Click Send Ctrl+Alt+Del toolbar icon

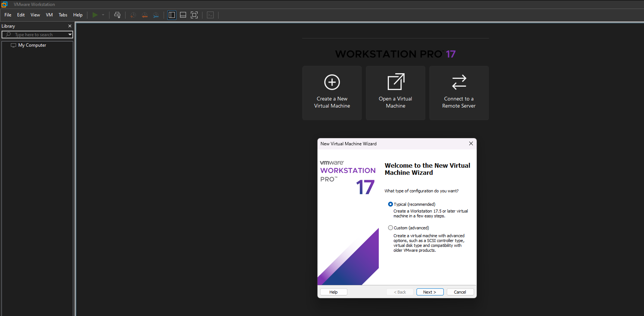click(x=117, y=15)
